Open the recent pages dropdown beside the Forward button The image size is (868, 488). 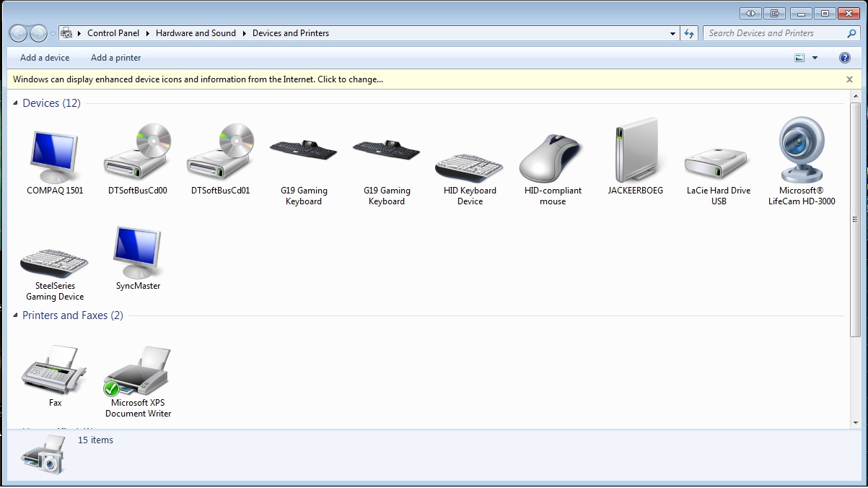pyautogui.click(x=53, y=34)
